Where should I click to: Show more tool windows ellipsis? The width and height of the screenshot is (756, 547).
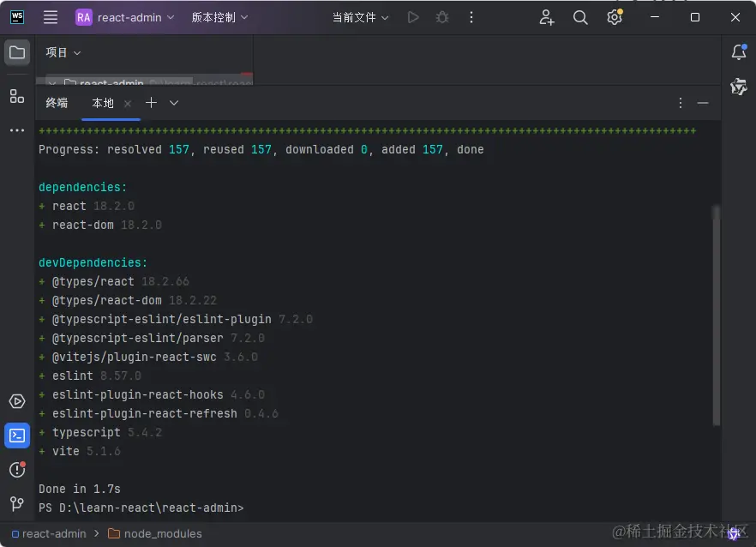pyautogui.click(x=17, y=130)
